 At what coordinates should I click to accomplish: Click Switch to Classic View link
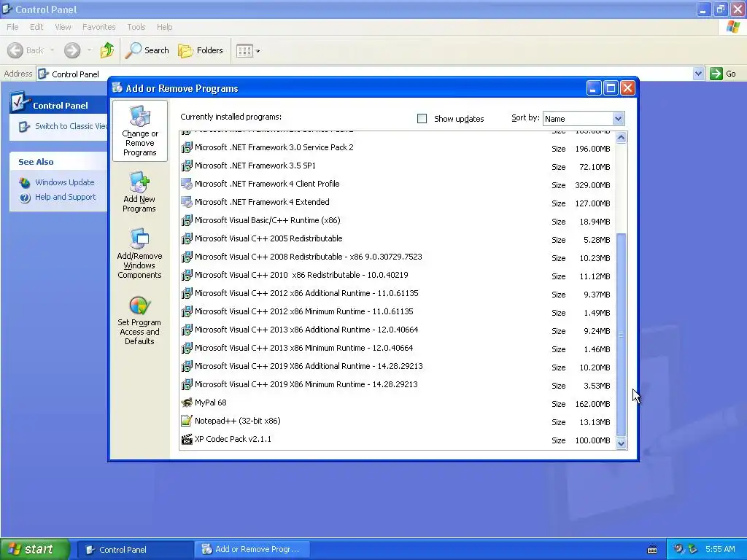[71, 126]
